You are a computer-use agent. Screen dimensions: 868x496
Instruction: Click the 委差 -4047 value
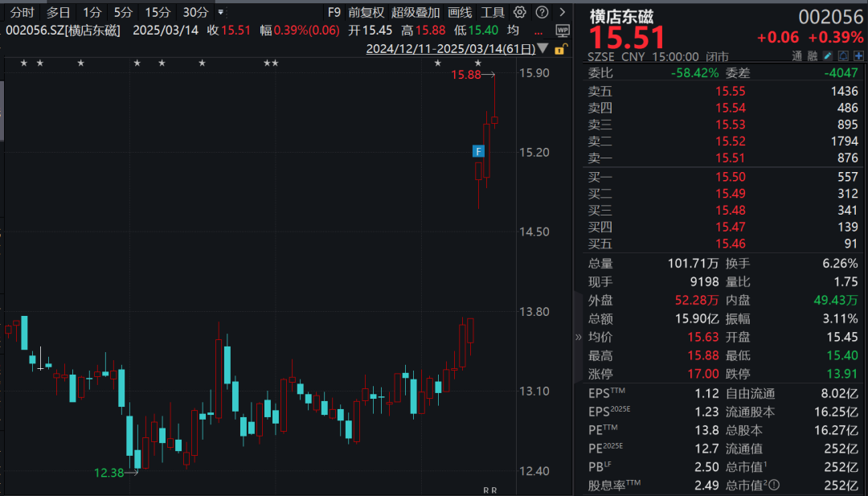coord(841,72)
